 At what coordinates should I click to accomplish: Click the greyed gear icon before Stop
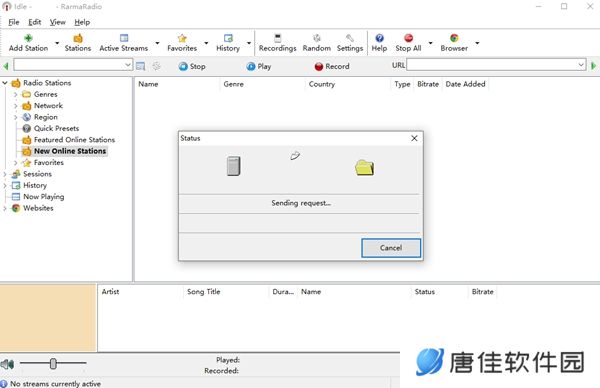coord(157,66)
